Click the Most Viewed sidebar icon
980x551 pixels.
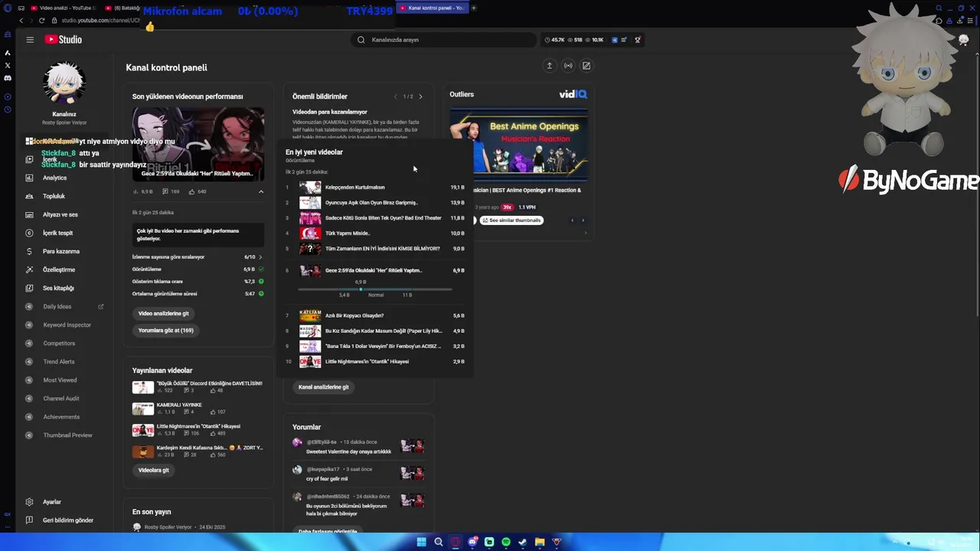(29, 380)
